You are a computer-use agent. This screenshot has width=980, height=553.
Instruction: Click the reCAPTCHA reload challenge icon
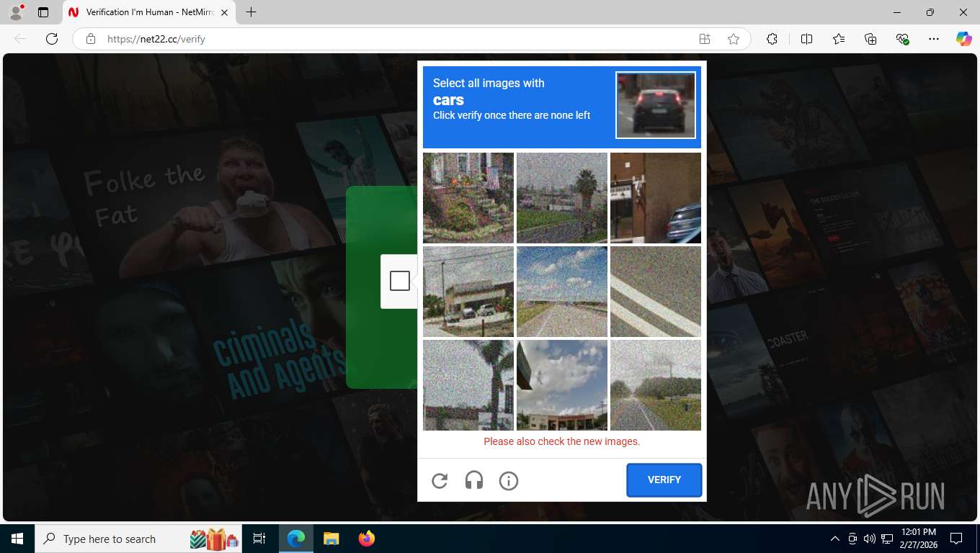440,480
